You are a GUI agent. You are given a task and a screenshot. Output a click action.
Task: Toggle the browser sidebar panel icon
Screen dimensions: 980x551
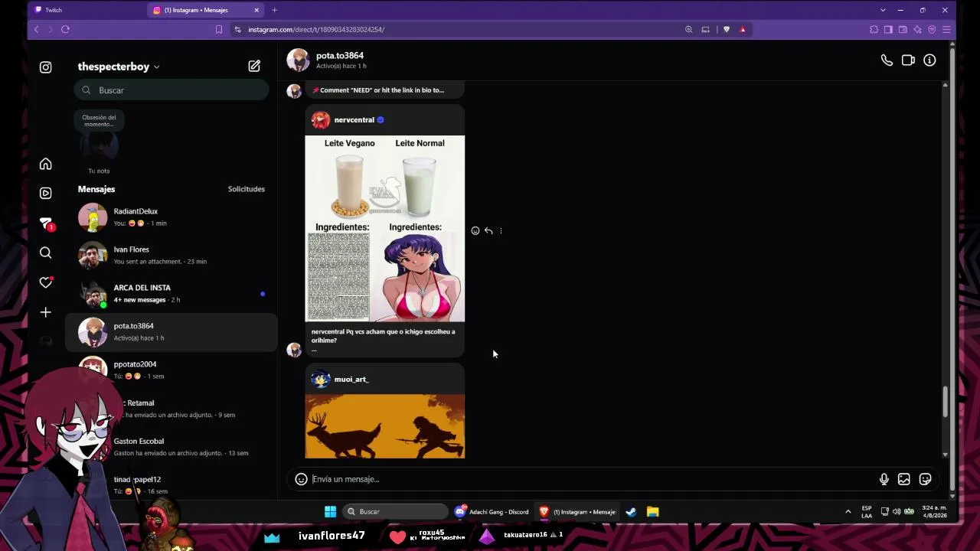pyautogui.click(x=888, y=29)
